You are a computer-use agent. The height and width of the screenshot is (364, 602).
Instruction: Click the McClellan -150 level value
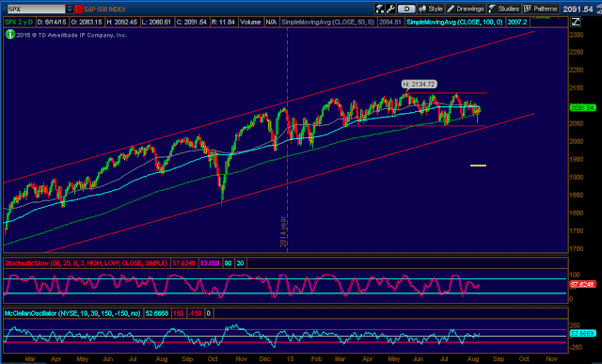tap(195, 313)
